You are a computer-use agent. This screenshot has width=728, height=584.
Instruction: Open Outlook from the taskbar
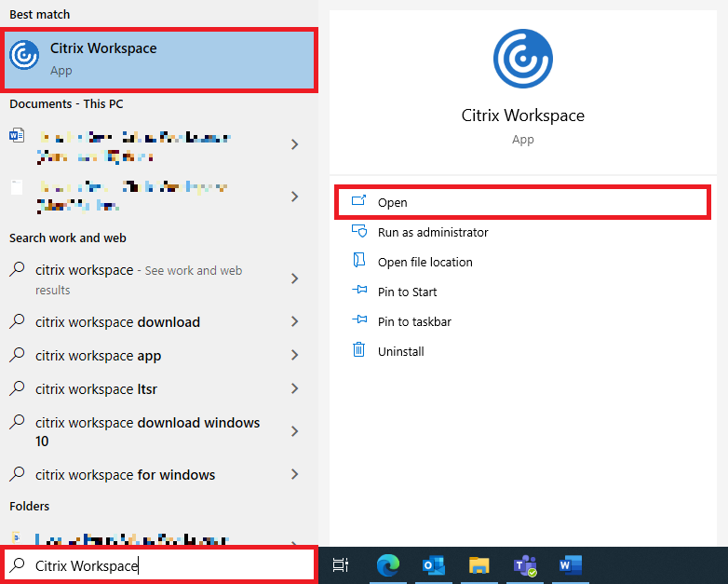click(433, 565)
